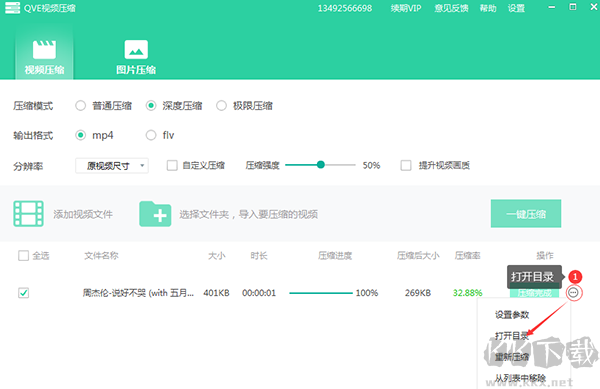Select 极限压缩 compression mode
The width and height of the screenshot is (600, 389).
click(221, 106)
